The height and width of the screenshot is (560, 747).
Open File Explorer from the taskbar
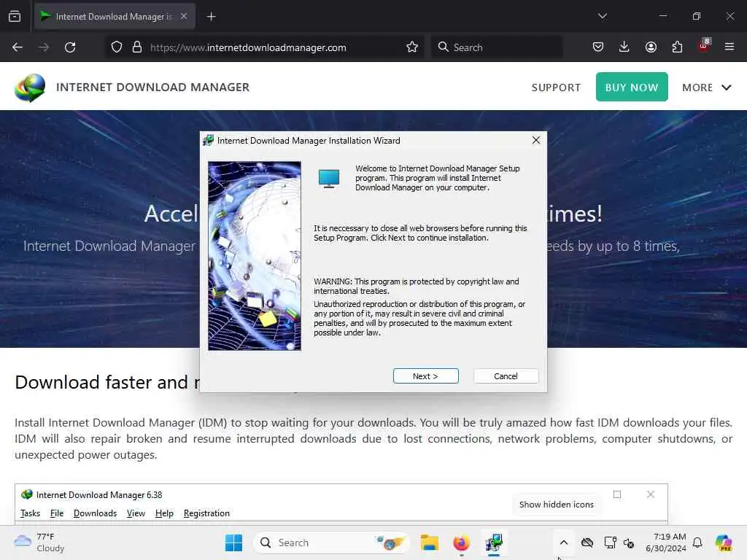(x=429, y=542)
